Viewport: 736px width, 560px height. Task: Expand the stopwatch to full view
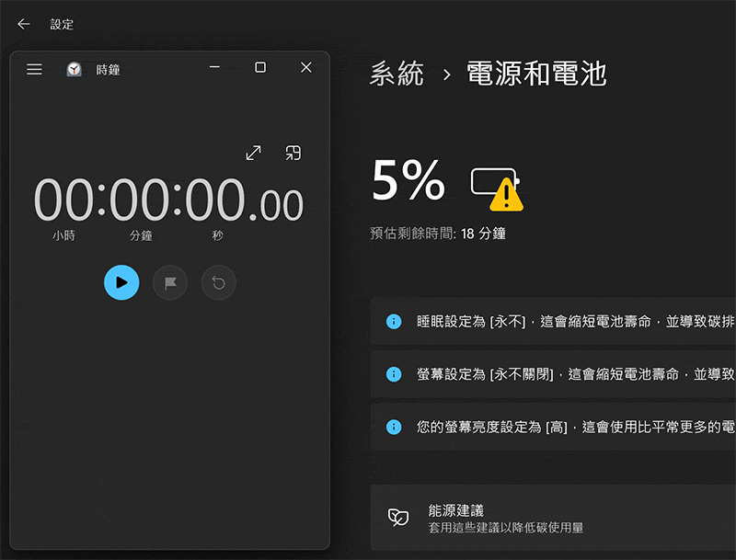254,153
